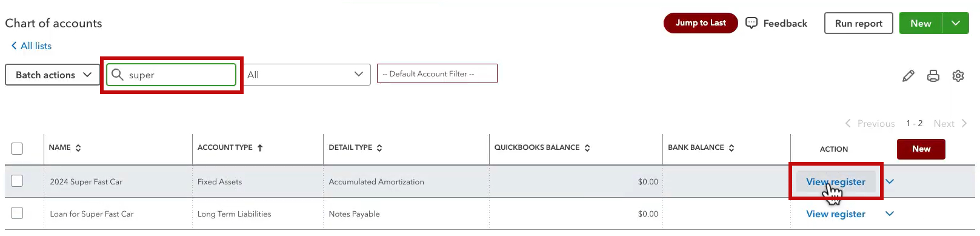The height and width of the screenshot is (236, 980).
Task: Go back to All lists
Action: click(x=32, y=46)
